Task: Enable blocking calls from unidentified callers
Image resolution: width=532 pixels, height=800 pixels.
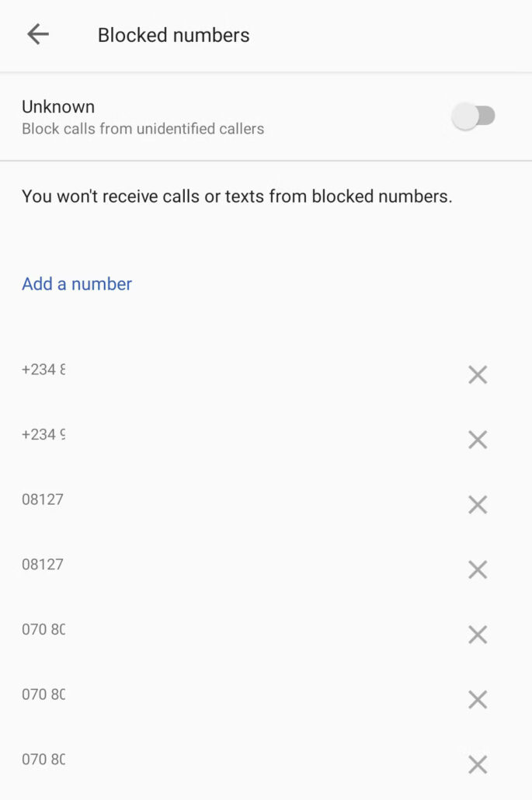Action: click(474, 117)
